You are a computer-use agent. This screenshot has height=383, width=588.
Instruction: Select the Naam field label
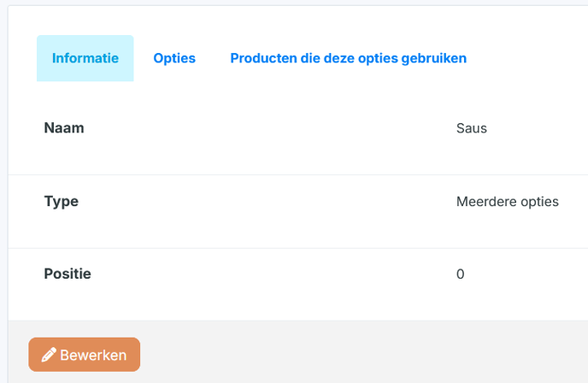click(64, 128)
